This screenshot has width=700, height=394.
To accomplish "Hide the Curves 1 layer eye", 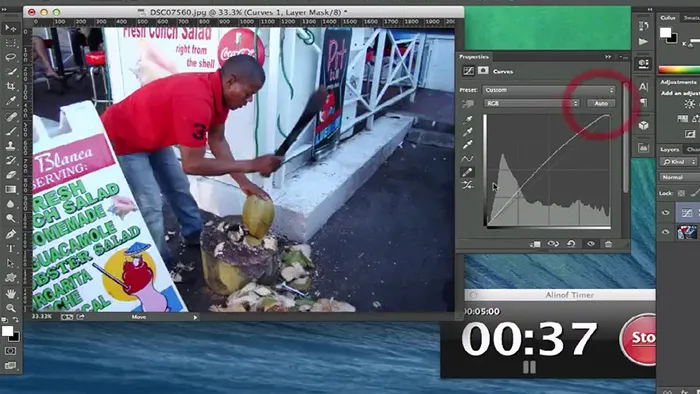I will (666, 213).
